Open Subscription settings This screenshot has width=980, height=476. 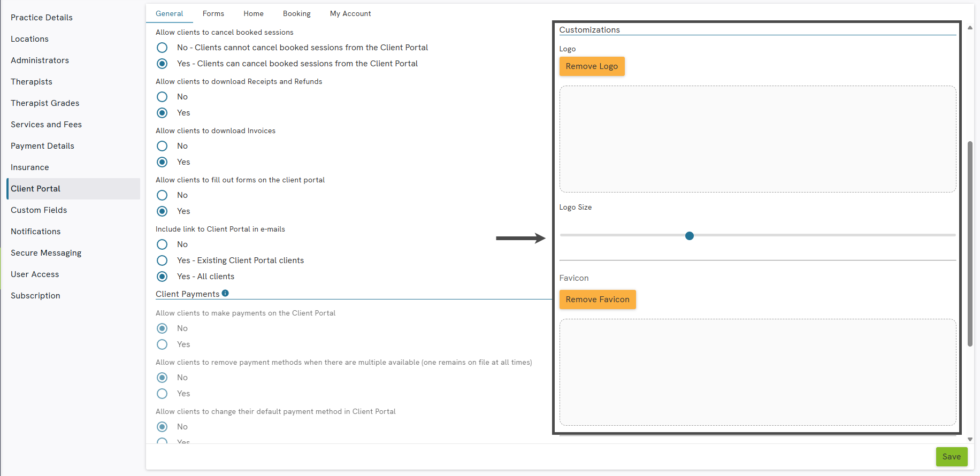(x=73, y=296)
